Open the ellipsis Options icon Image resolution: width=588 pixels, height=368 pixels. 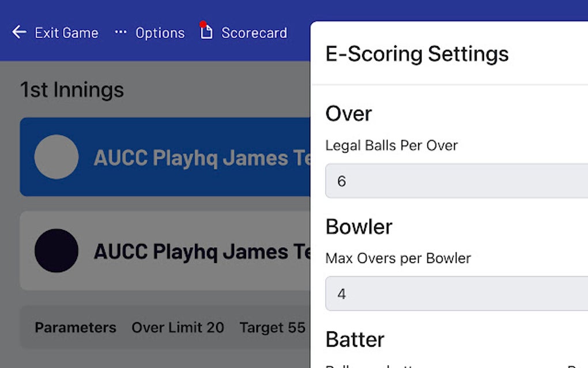pos(121,33)
